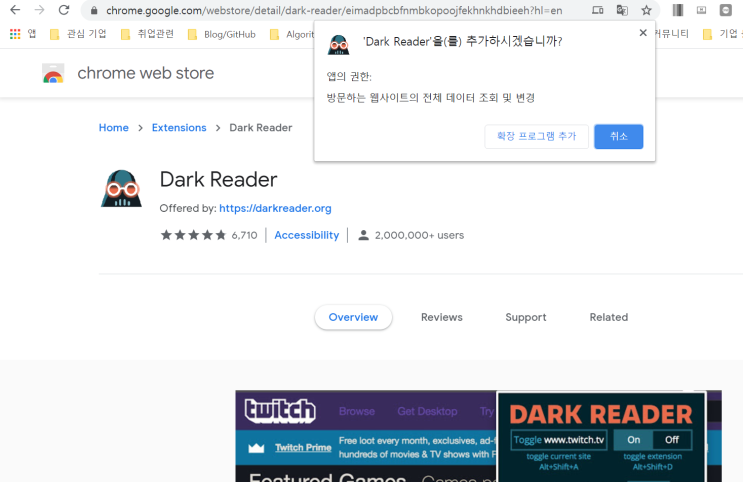Click the address bar URL field
This screenshot has height=482, width=743.
click(334, 10)
